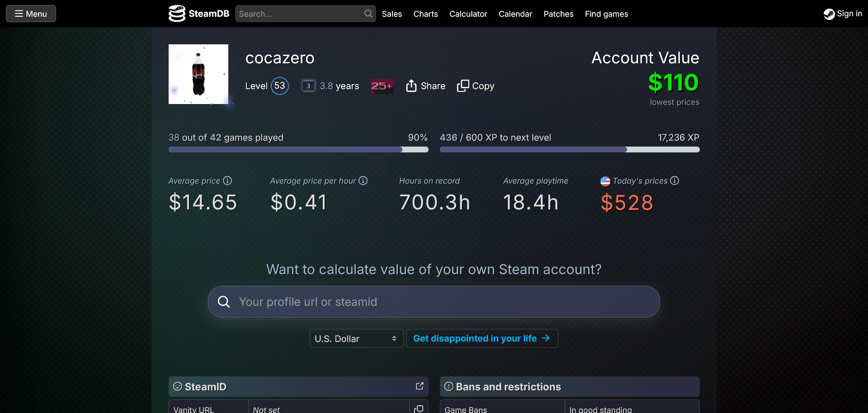Open the U.S. Dollar currency dropdown
The height and width of the screenshot is (413, 868).
tap(356, 338)
